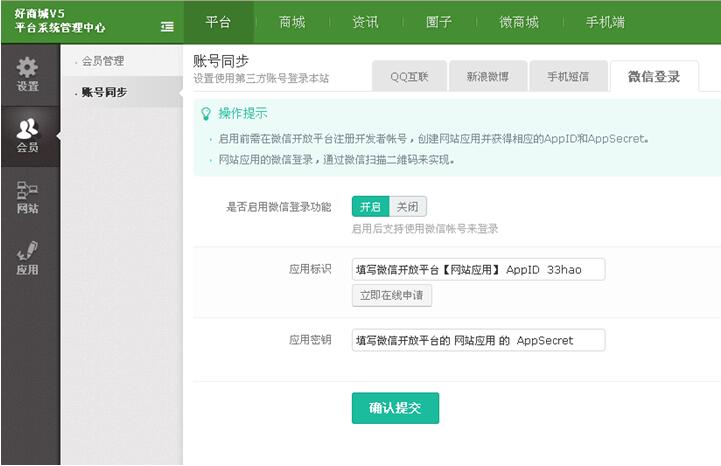Select the 微信登录 tab
Image resolution: width=721 pixels, height=466 pixels.
[654, 76]
